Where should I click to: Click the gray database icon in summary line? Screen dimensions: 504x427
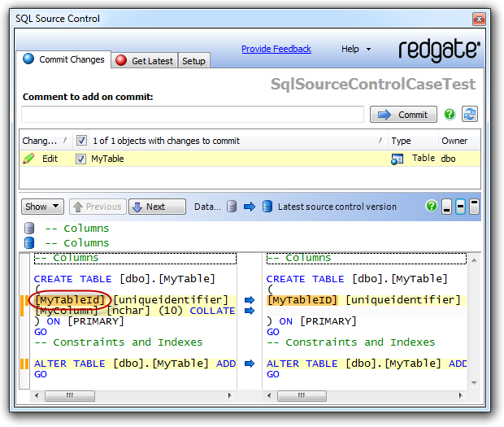[x=29, y=228]
